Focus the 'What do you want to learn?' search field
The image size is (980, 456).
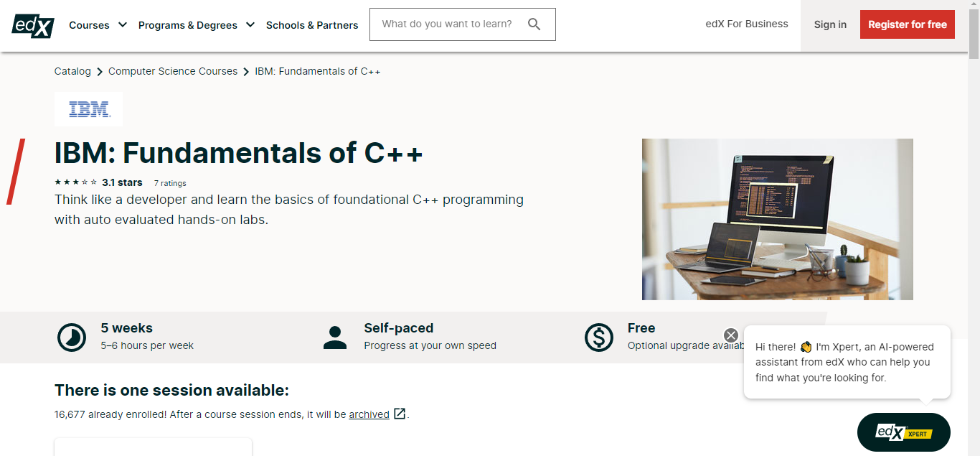[x=463, y=24]
